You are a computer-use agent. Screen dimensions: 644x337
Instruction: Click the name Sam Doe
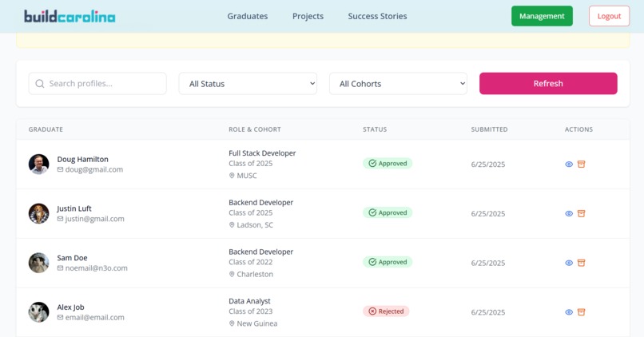(72, 258)
